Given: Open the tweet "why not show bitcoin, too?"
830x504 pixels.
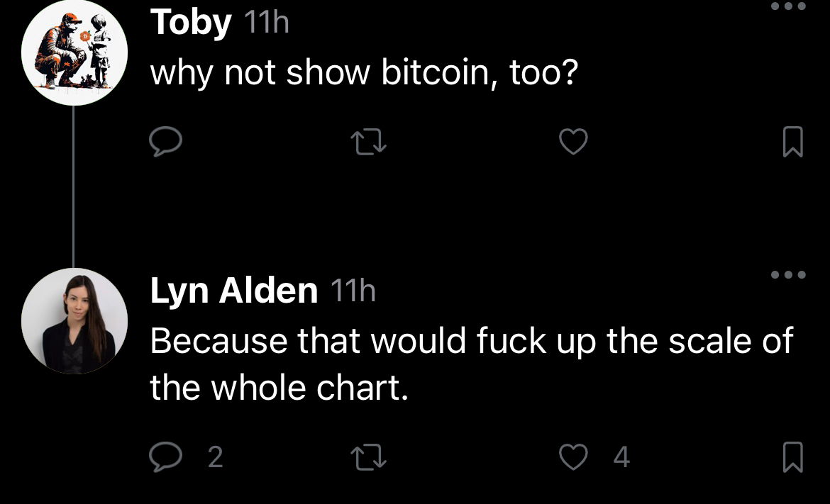Looking at the screenshot, I should tap(364, 73).
